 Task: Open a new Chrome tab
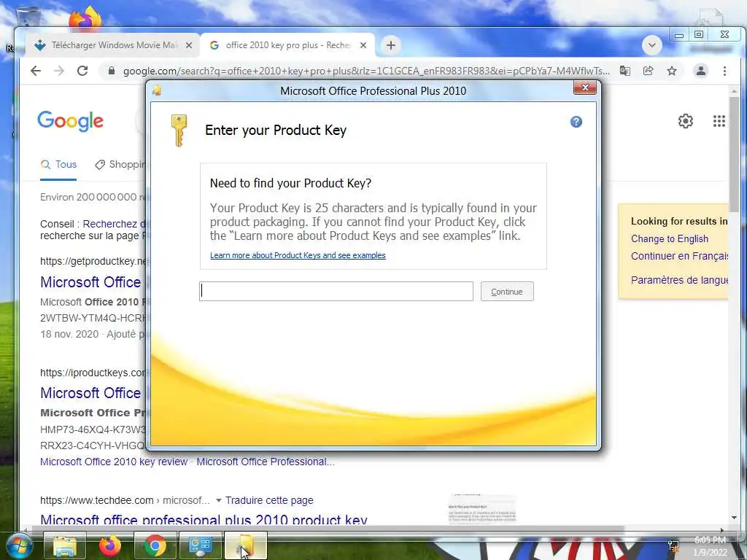(391, 45)
